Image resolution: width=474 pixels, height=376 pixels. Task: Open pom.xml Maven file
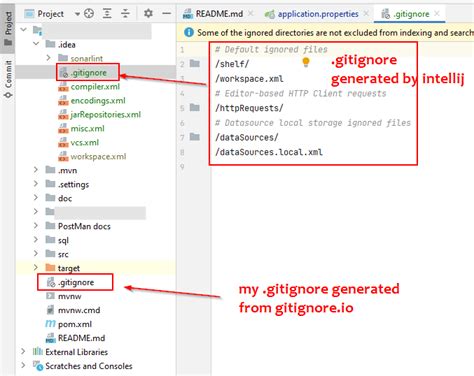(75, 324)
